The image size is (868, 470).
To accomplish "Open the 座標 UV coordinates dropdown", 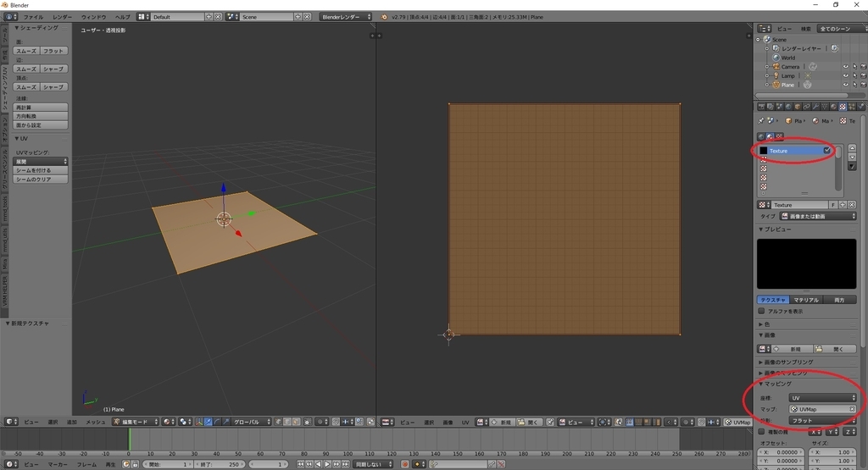I will 822,398.
